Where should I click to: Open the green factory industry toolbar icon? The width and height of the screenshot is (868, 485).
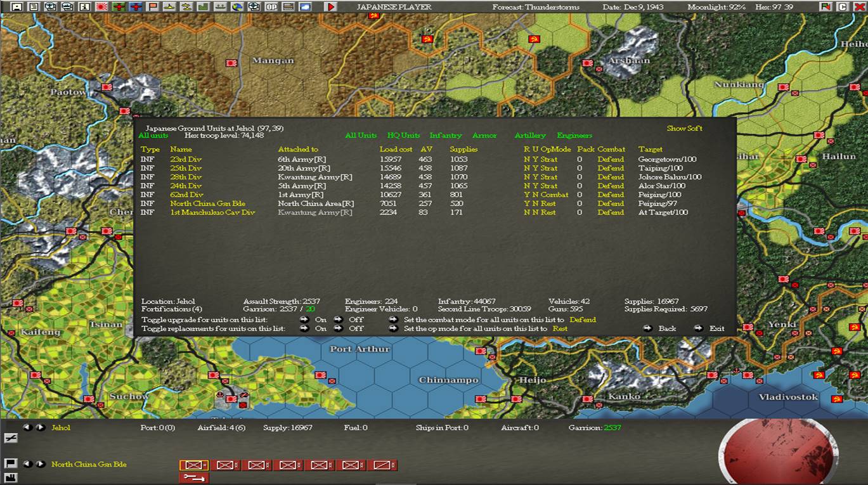[204, 7]
